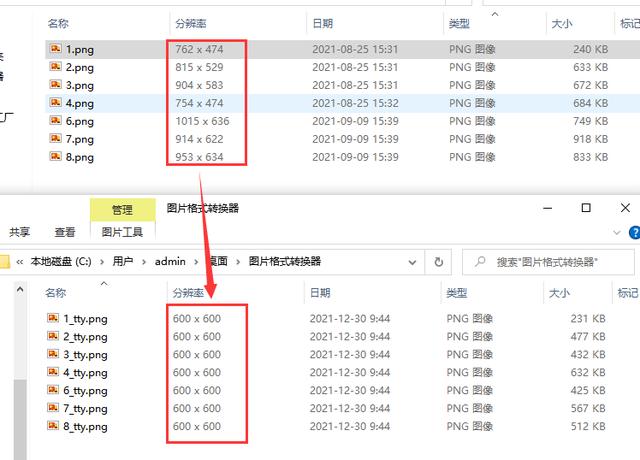Sort lower list by 大小 column header

click(x=559, y=293)
